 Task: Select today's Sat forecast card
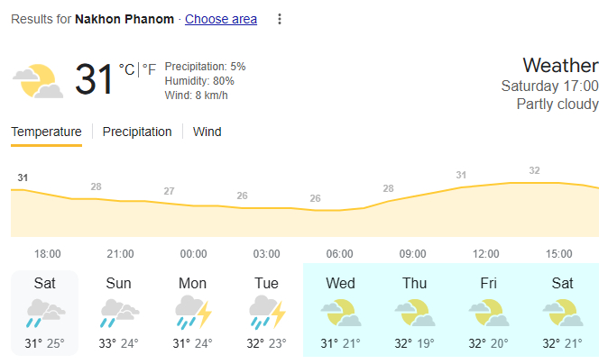(44, 313)
